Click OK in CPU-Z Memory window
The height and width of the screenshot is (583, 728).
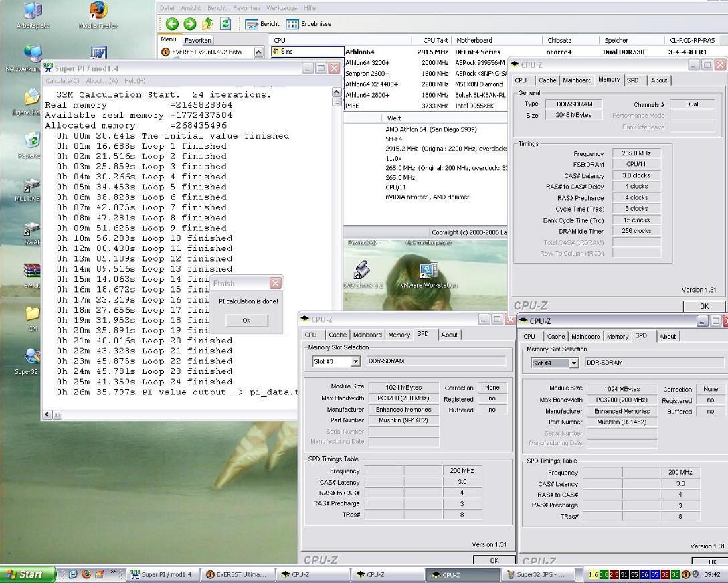coord(705,306)
